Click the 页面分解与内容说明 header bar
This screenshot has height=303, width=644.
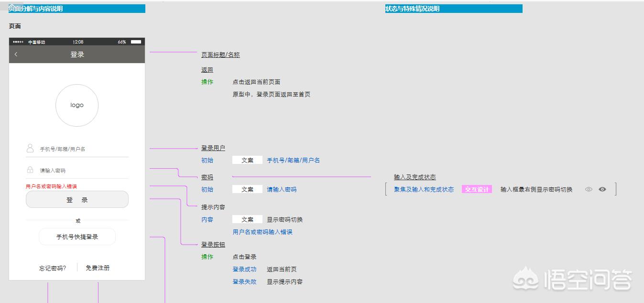coord(77,9)
